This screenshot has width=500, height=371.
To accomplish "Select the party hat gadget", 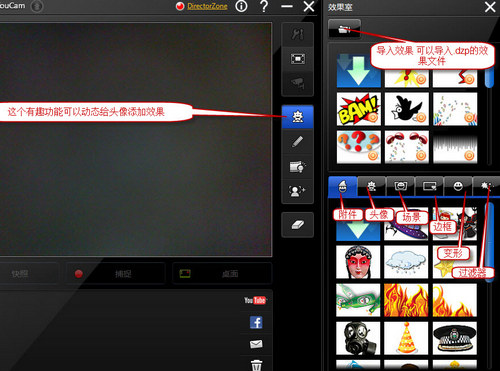I will click(x=406, y=338).
